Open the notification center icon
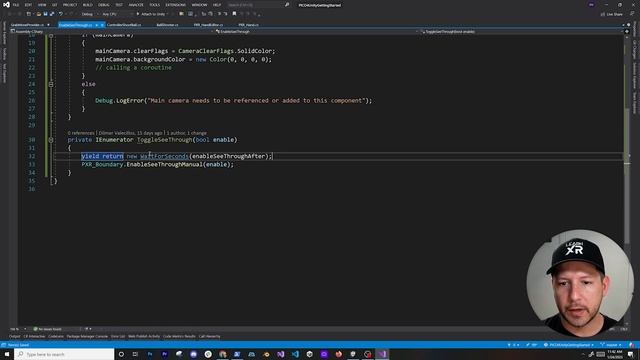640x360 pixels. [631, 354]
